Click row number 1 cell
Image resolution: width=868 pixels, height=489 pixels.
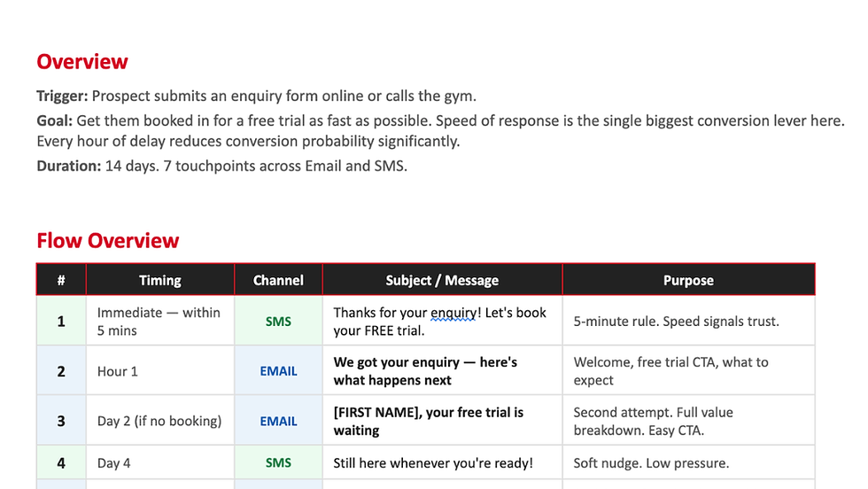61,322
